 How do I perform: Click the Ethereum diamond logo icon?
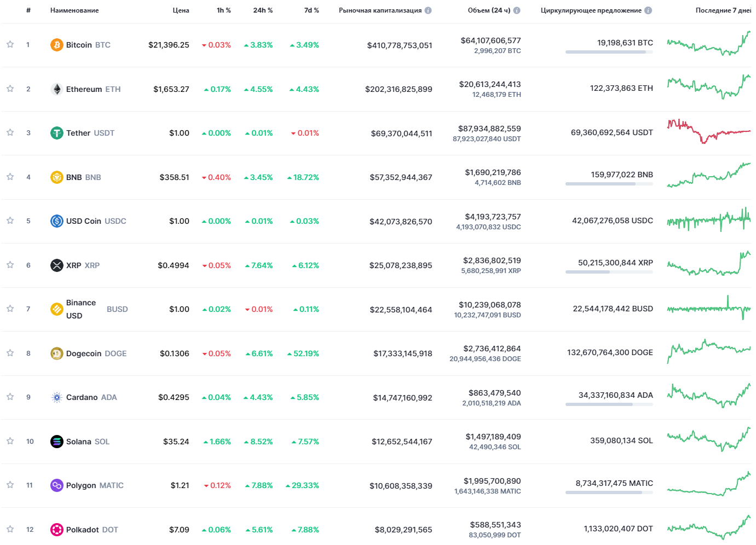(x=57, y=89)
